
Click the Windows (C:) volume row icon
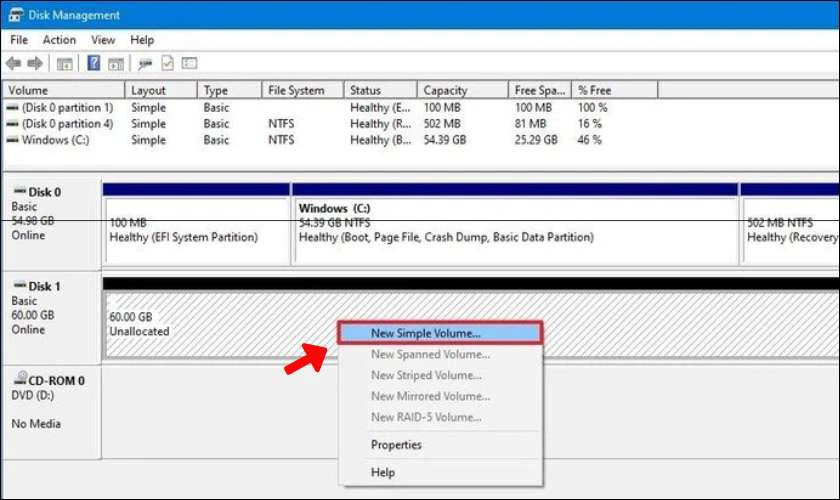point(12,140)
